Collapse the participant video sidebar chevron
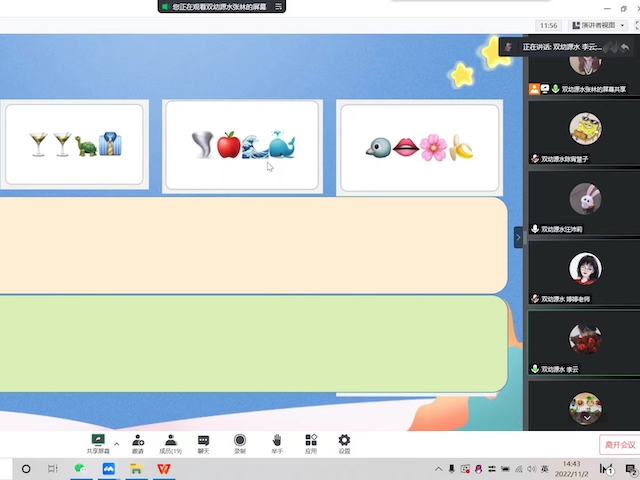Image resolution: width=640 pixels, height=480 pixels. click(518, 238)
